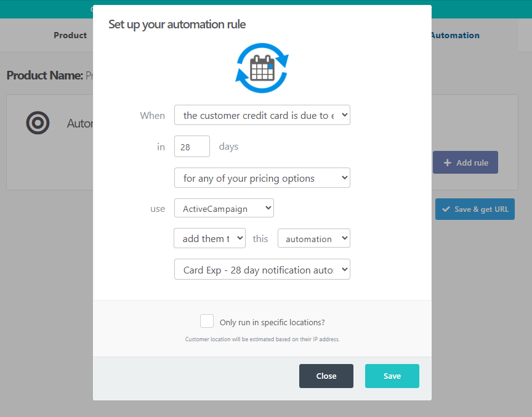Click the target icon beside Automation heading
Viewport: 532px width, 417px height.
point(38,123)
